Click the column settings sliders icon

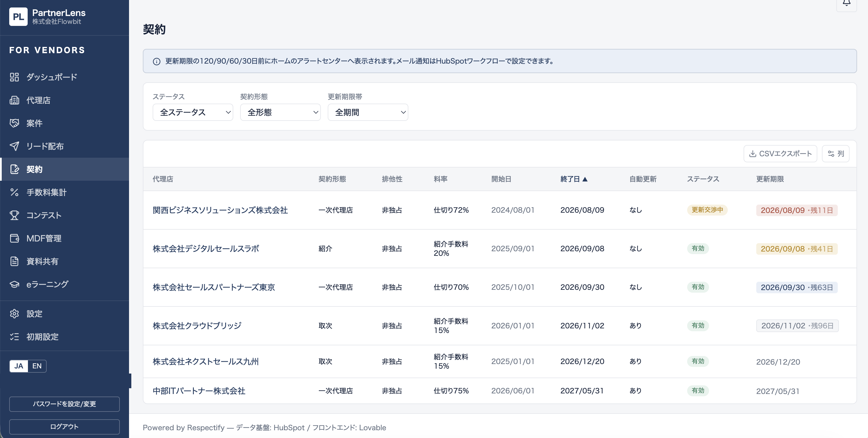[831, 154]
